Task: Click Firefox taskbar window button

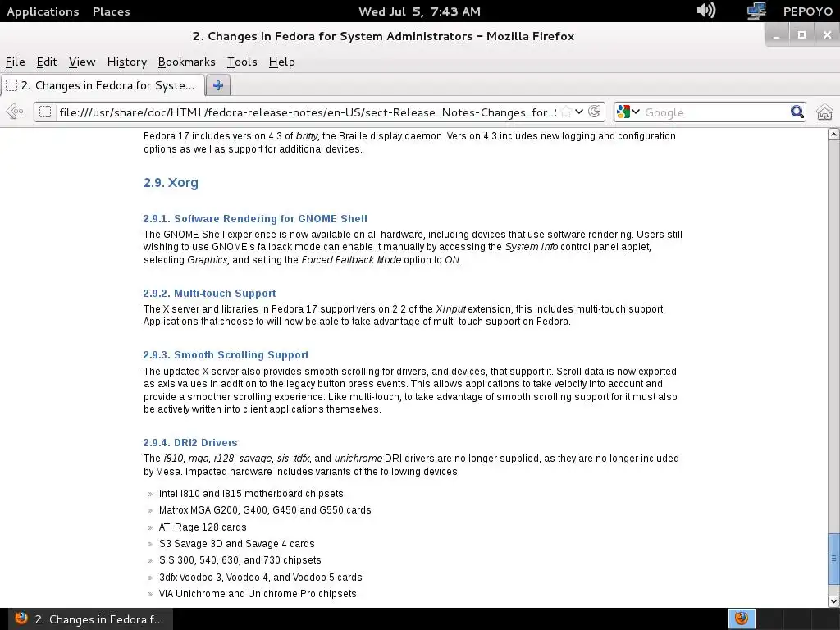Action: (89, 619)
